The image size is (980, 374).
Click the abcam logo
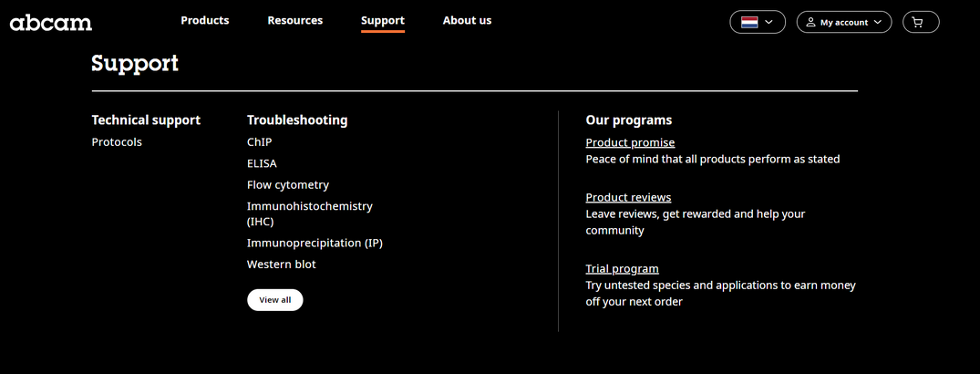(51, 23)
